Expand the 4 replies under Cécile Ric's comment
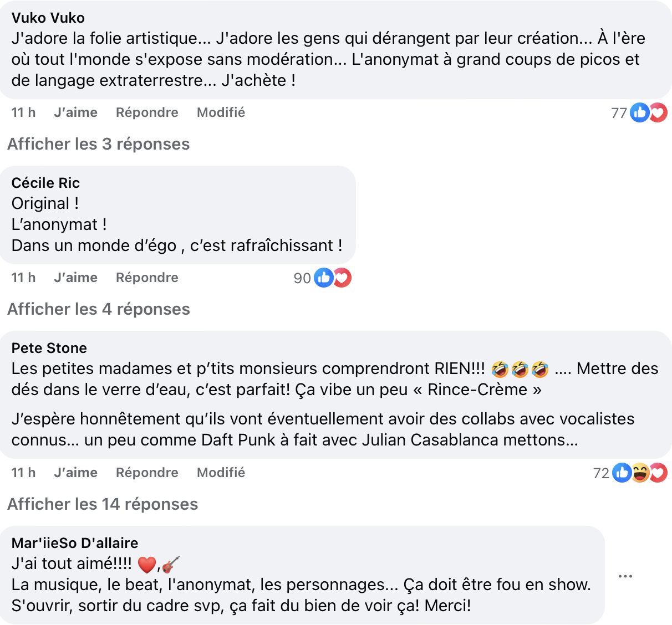 (98, 309)
